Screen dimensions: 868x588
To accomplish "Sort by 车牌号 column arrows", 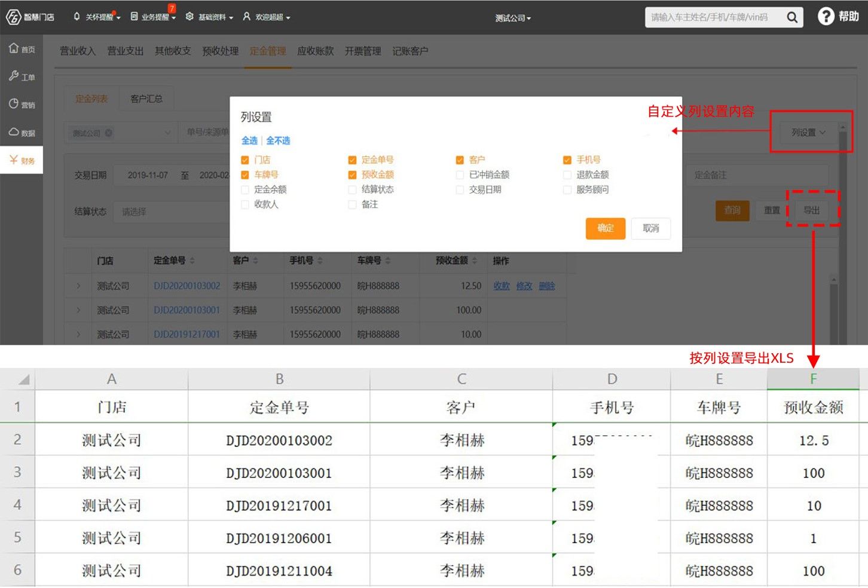I will coord(387,261).
